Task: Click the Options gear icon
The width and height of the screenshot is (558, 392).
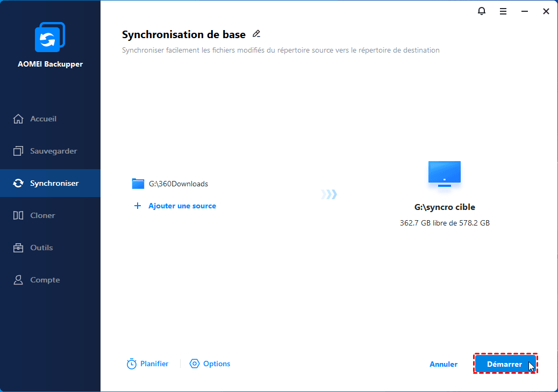Action: tap(194, 364)
